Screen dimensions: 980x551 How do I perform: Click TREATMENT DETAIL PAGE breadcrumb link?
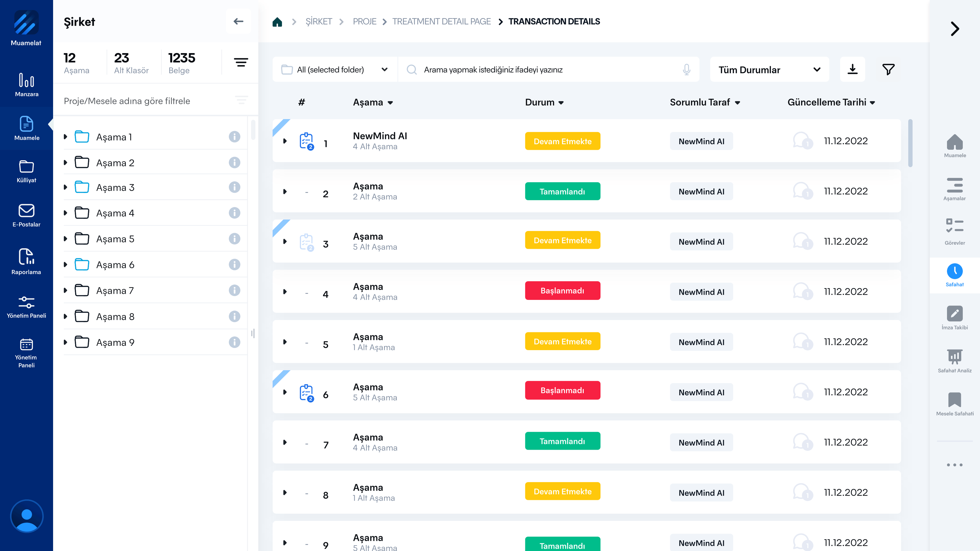point(441,22)
